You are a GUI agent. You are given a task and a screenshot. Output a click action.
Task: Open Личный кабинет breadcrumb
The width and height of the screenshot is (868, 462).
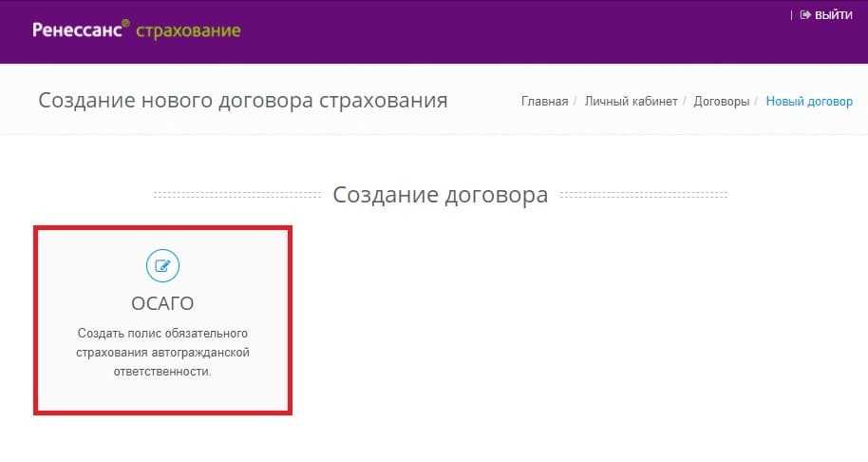coord(632,102)
